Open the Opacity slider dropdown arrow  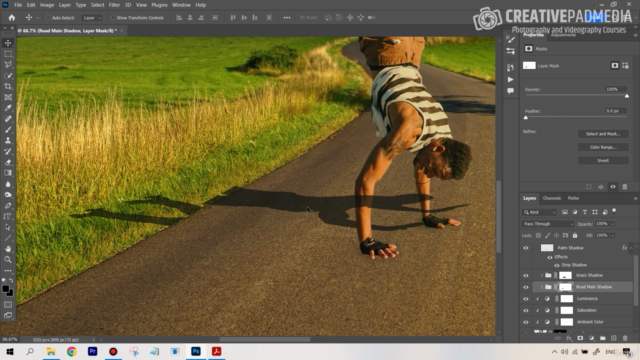tap(613, 224)
